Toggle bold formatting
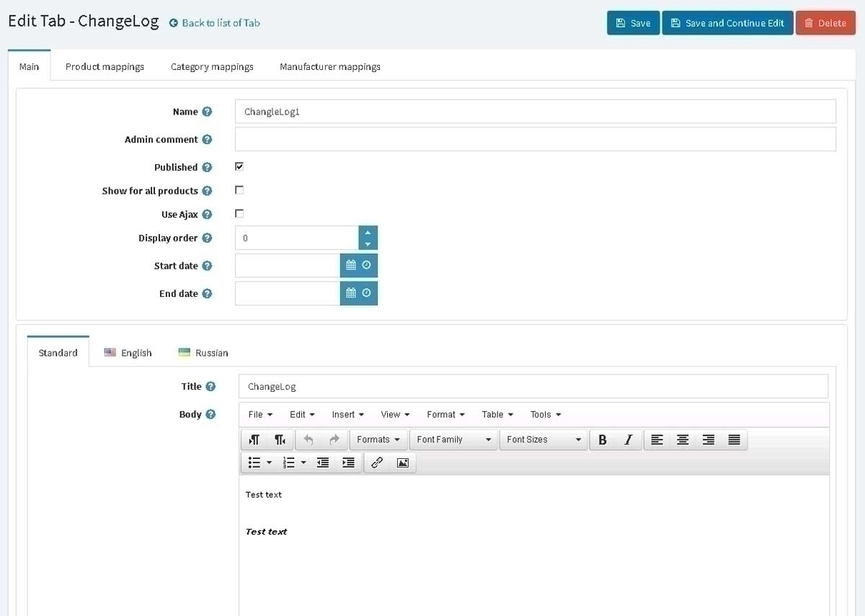This screenshot has width=865, height=616. (603, 439)
